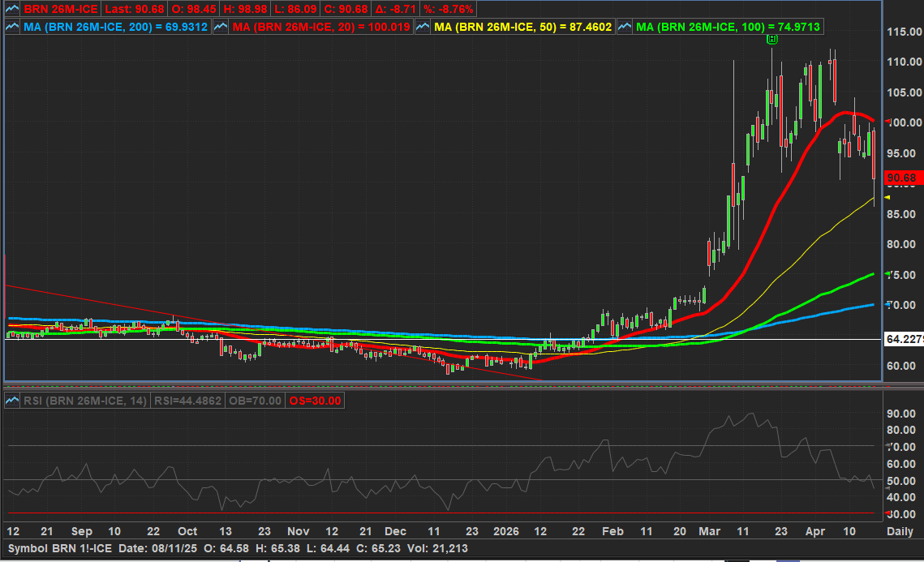Click the 64.2275 horizontal line price label

point(904,339)
